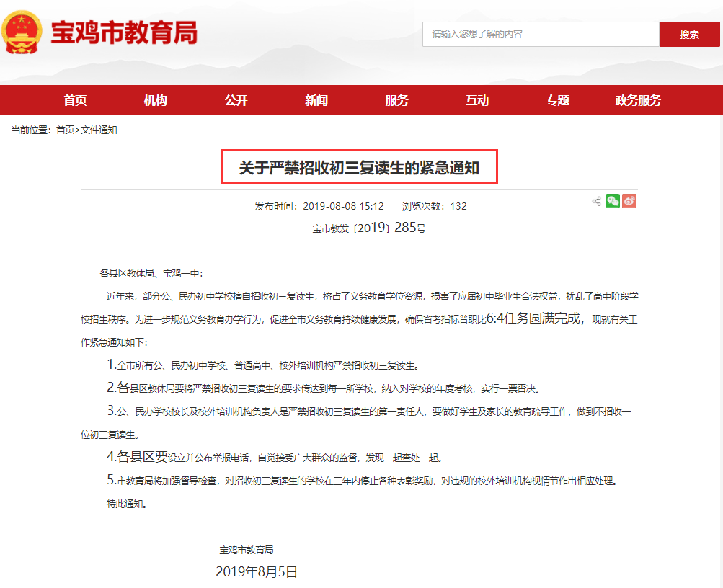Open the 服务 navigation item
The image size is (723, 588).
coord(397,100)
